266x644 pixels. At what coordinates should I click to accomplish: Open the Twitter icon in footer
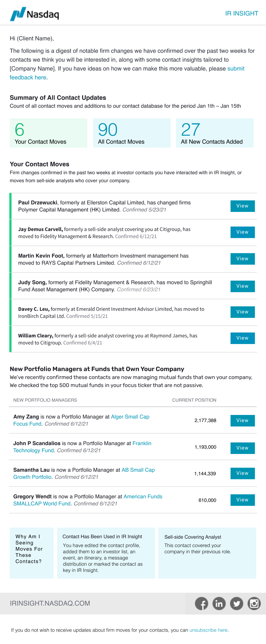pyautogui.click(x=236, y=604)
